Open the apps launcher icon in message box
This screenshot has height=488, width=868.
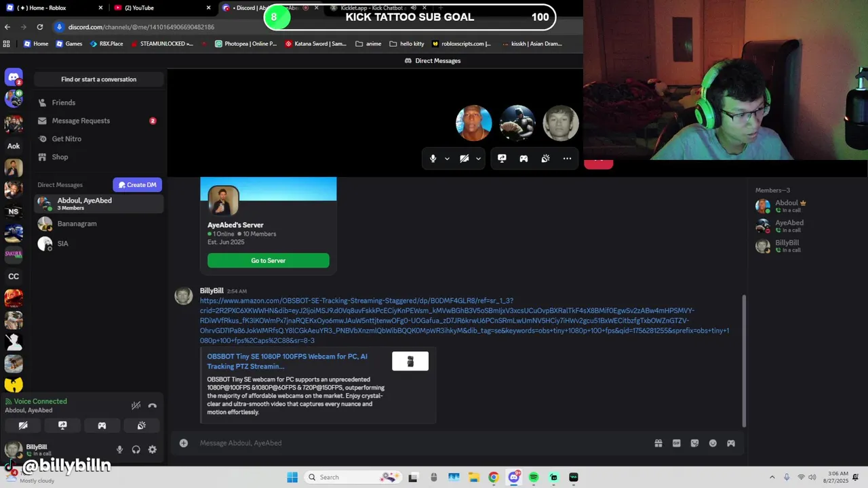tap(731, 443)
